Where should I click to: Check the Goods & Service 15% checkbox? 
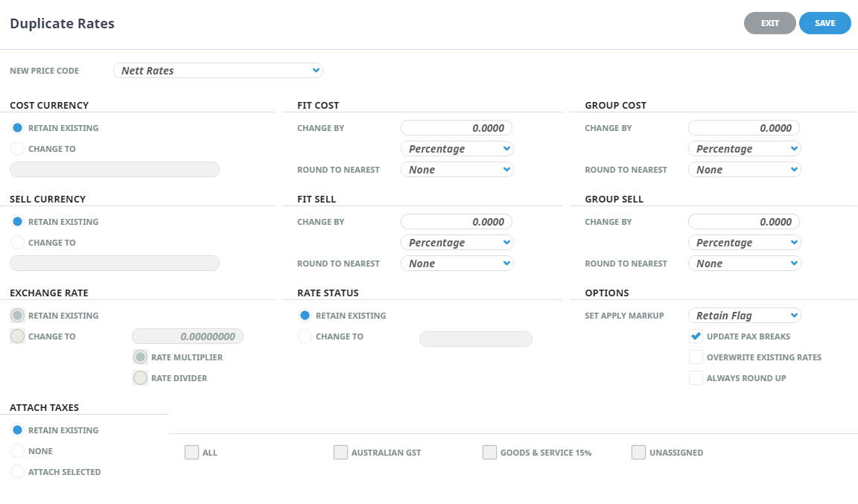[489, 452]
